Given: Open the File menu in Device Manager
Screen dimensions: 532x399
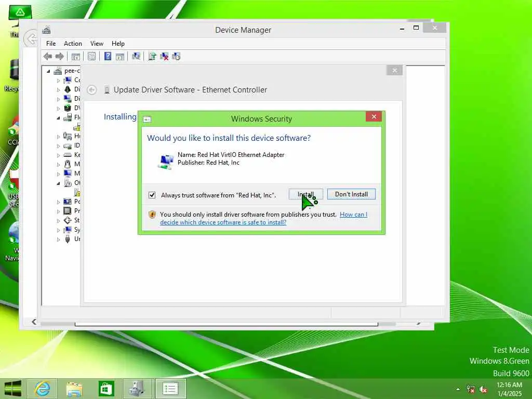Looking at the screenshot, I should click(51, 44).
